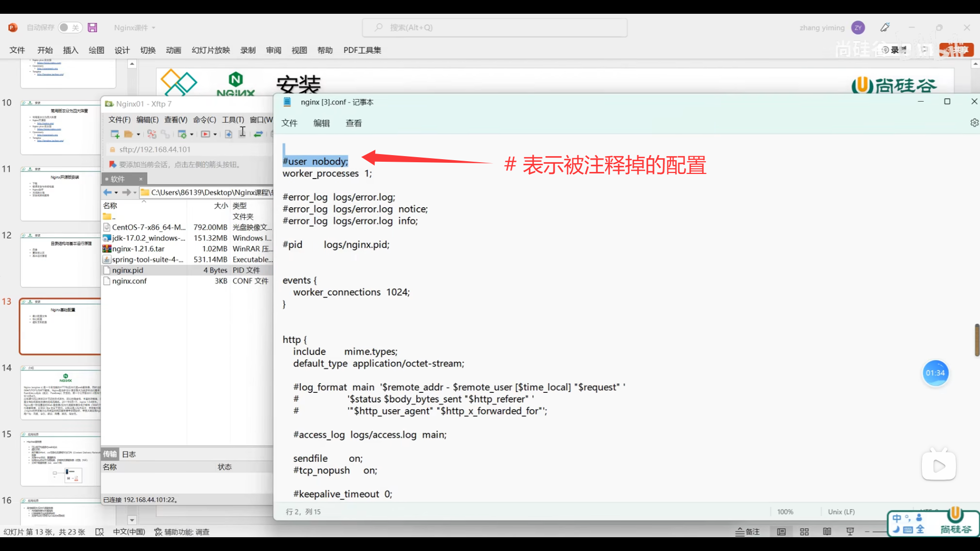Open the Notepad 编辑 menu

pos(321,123)
